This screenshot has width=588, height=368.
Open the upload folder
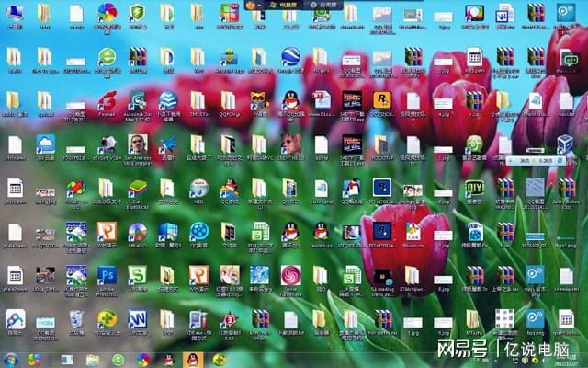pyautogui.click(x=46, y=100)
